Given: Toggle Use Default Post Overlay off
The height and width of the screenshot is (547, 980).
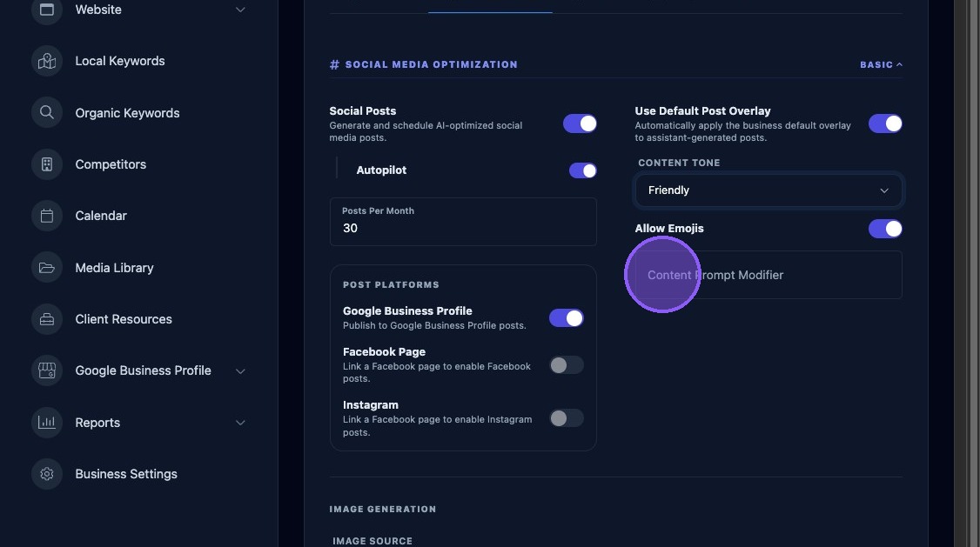Looking at the screenshot, I should 885,123.
